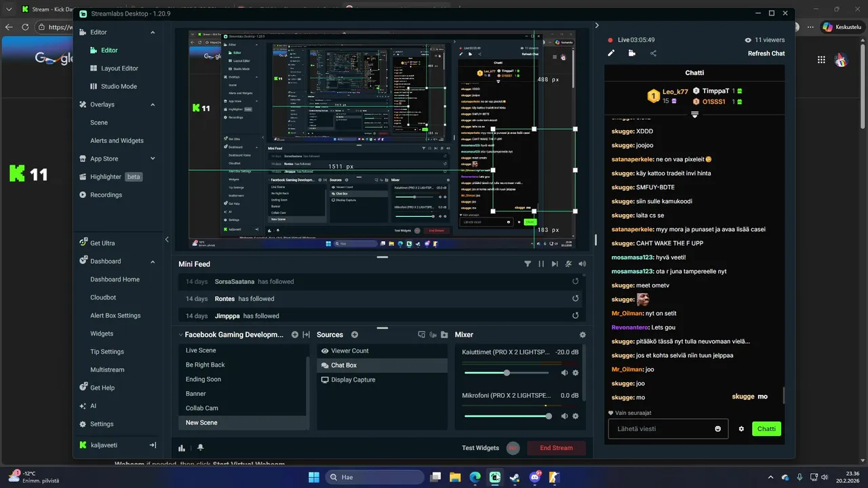
Task: Open Mixer advanced settings gear
Action: click(583, 335)
